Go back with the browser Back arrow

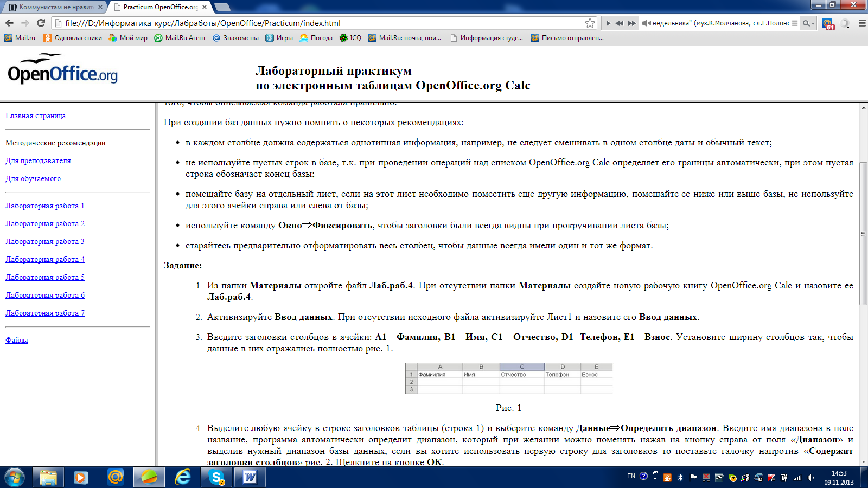pos(9,23)
